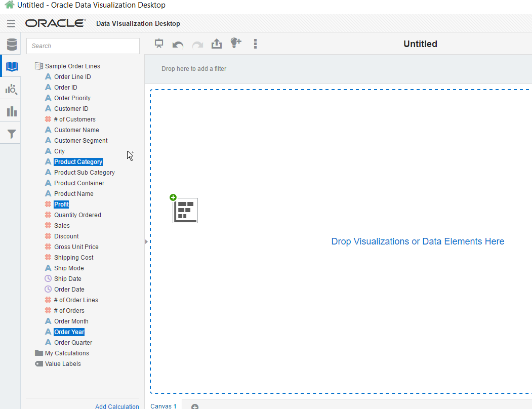Start Presentation mode from the toolbar
Viewport: 532px width, 409px height.
click(x=158, y=44)
